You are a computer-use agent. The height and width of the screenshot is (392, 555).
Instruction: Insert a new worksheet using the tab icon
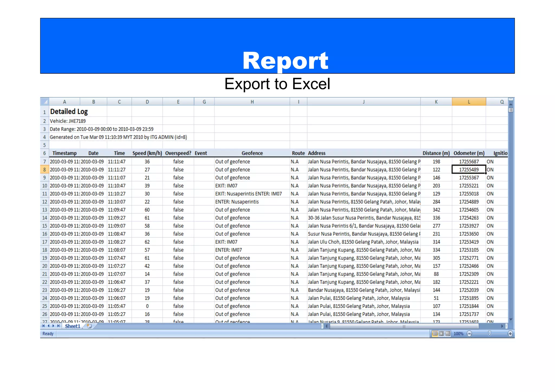[89, 326]
